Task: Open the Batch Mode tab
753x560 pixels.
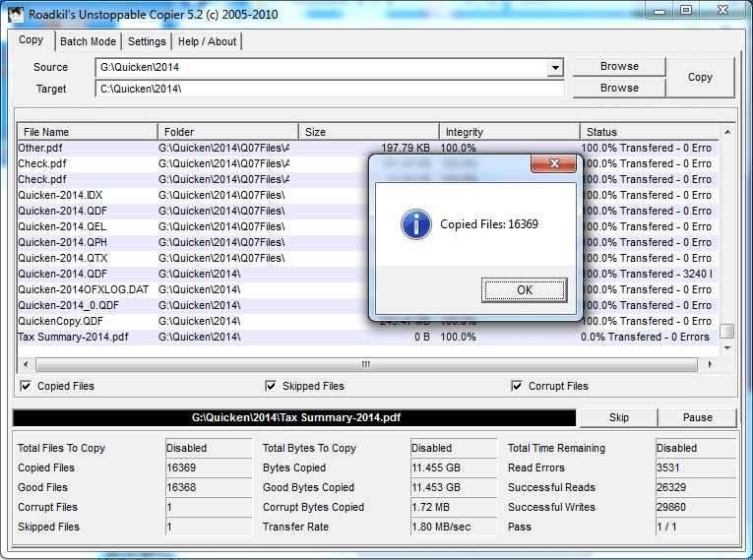Action: 88,41
